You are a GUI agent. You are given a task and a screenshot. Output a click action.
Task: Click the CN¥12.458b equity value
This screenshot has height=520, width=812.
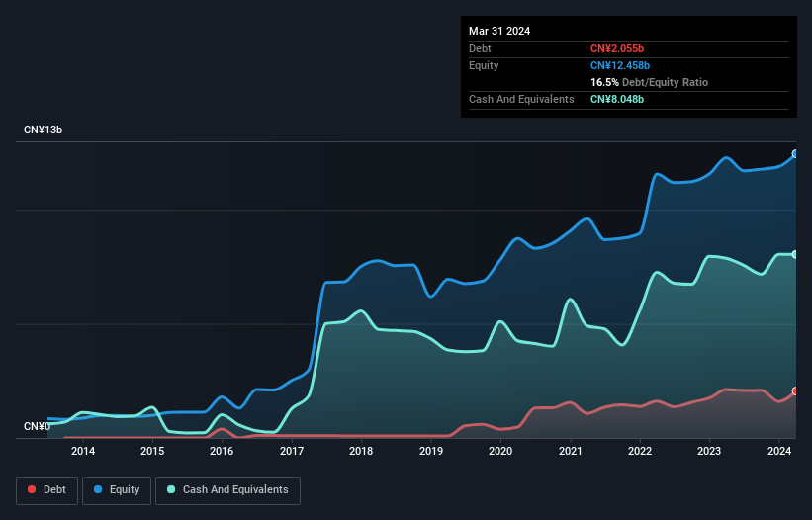[x=620, y=65]
